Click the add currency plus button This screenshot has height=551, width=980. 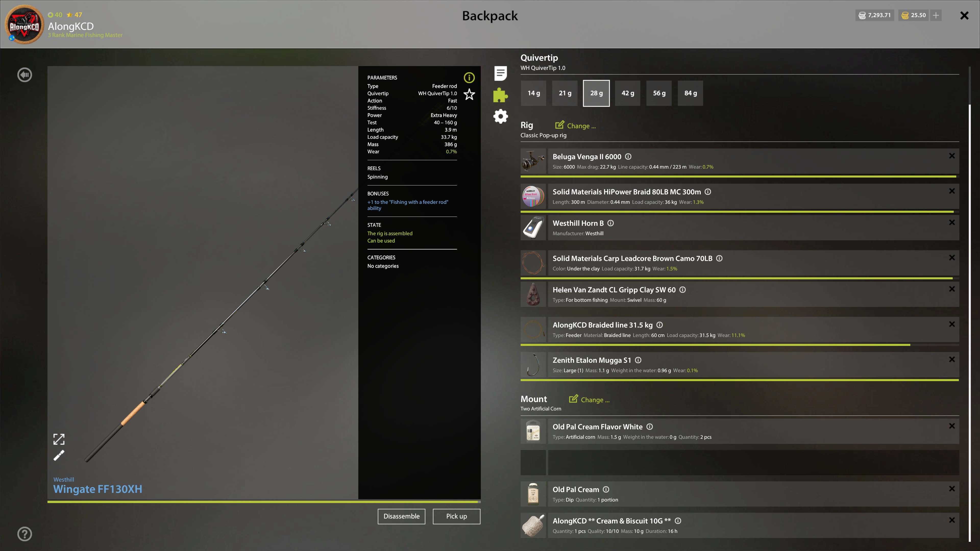tap(936, 15)
